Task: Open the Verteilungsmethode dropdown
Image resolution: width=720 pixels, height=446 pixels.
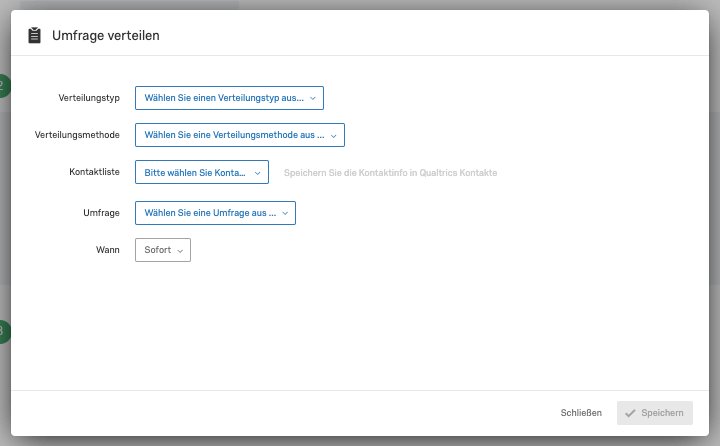Action: pyautogui.click(x=240, y=135)
